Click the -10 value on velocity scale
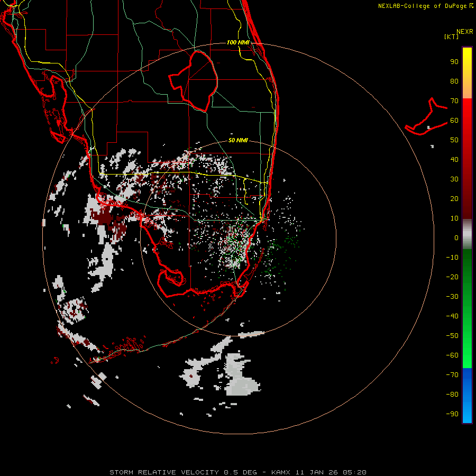476x476 pixels. coord(452,258)
